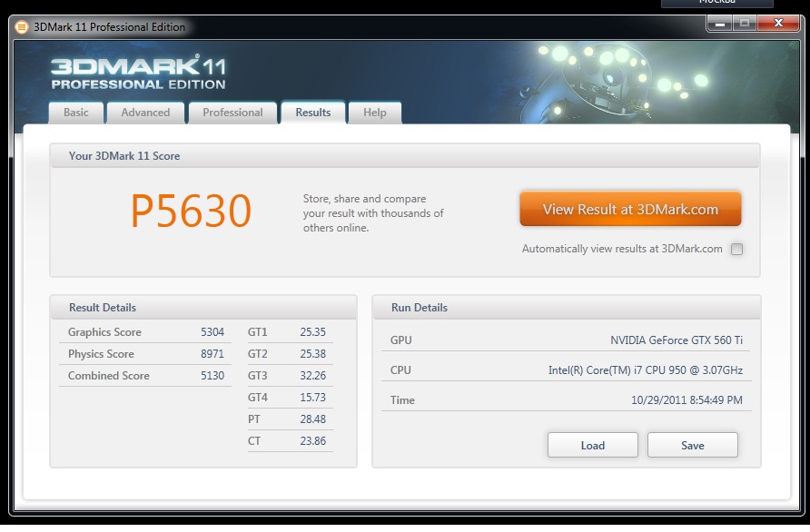Viewport: 810px width, 532px height.
Task: Click the Combined Score label
Action: pyautogui.click(x=108, y=376)
